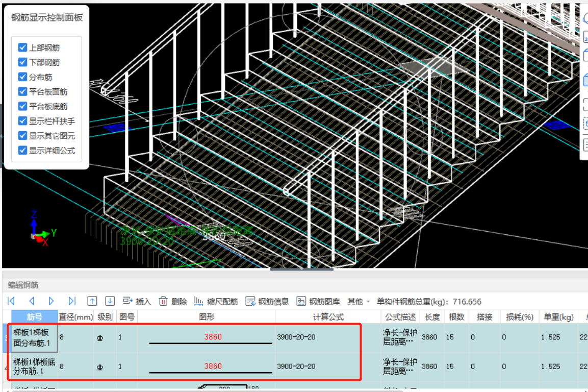Click the XYZ axis gizmo in viewport
The image size is (588, 392).
point(43,229)
